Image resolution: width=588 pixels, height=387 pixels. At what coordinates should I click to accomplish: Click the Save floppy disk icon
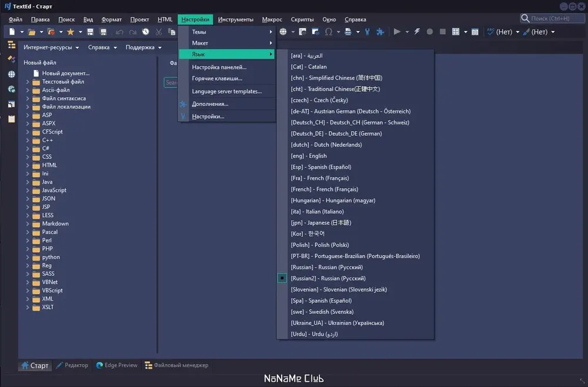[x=90, y=32]
